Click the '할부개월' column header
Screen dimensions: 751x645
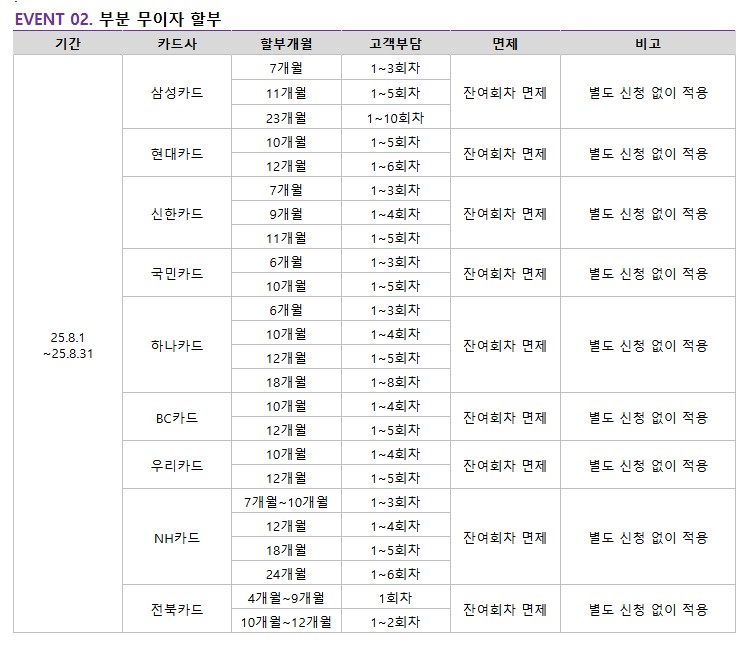[x=286, y=44]
